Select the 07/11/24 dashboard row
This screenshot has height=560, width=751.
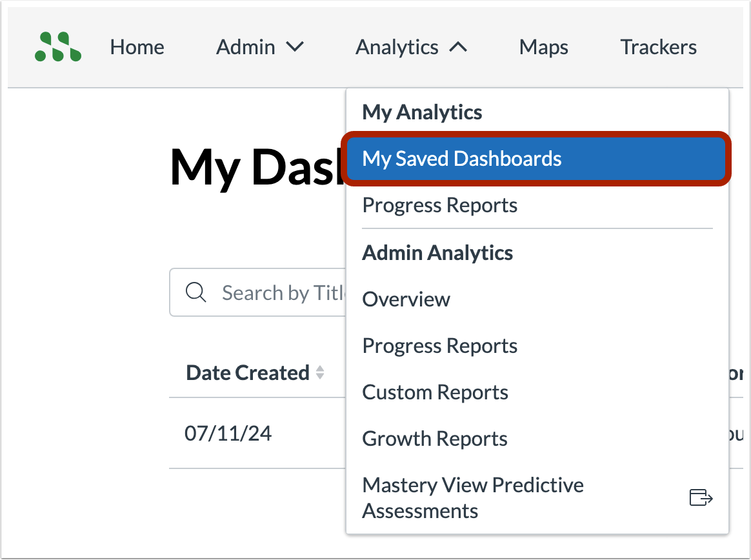click(228, 433)
